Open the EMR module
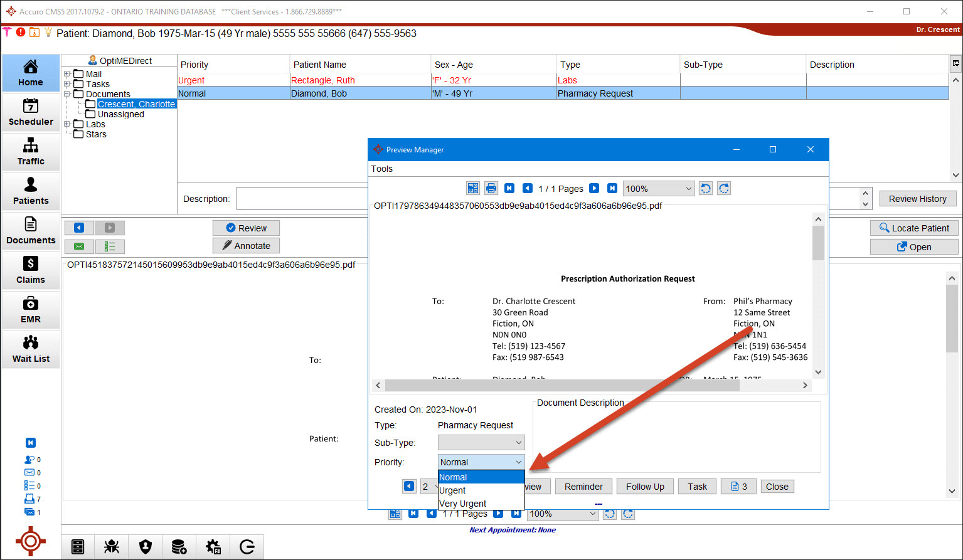 31,310
